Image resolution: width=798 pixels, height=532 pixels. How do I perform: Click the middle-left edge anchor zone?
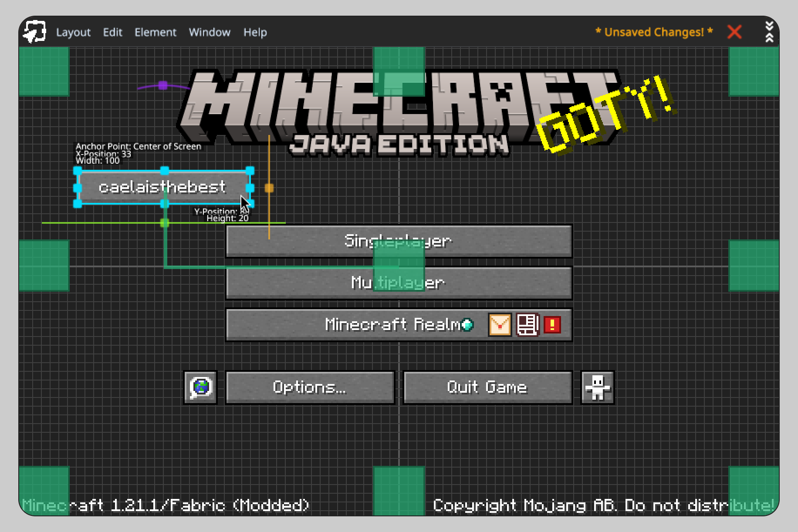point(44,266)
